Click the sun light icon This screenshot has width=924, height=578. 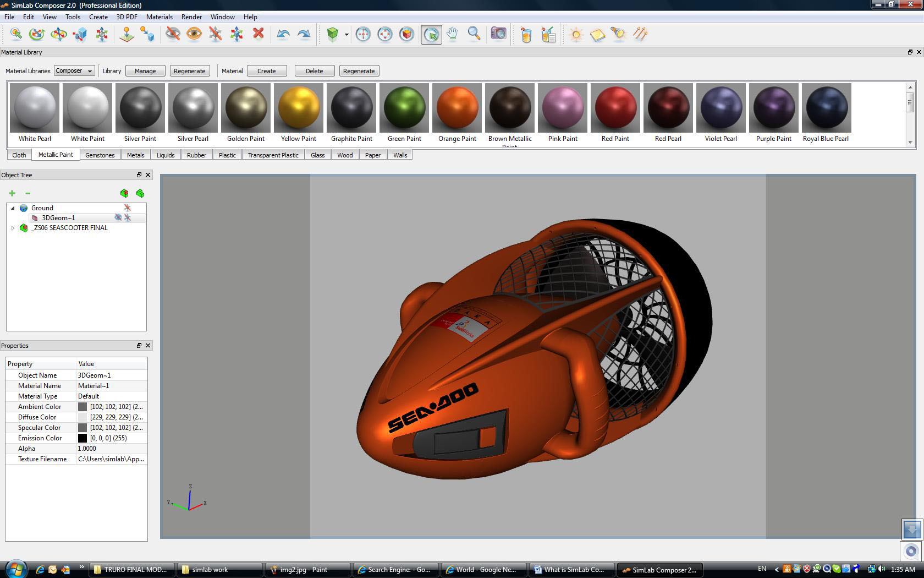(x=576, y=35)
